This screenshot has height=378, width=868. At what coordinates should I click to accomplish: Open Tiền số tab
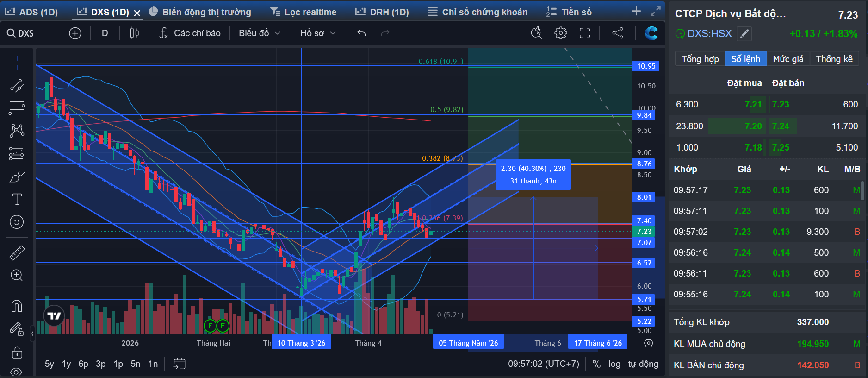tap(569, 12)
